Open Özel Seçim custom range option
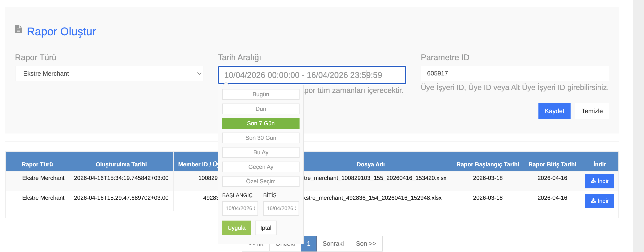 point(260,181)
